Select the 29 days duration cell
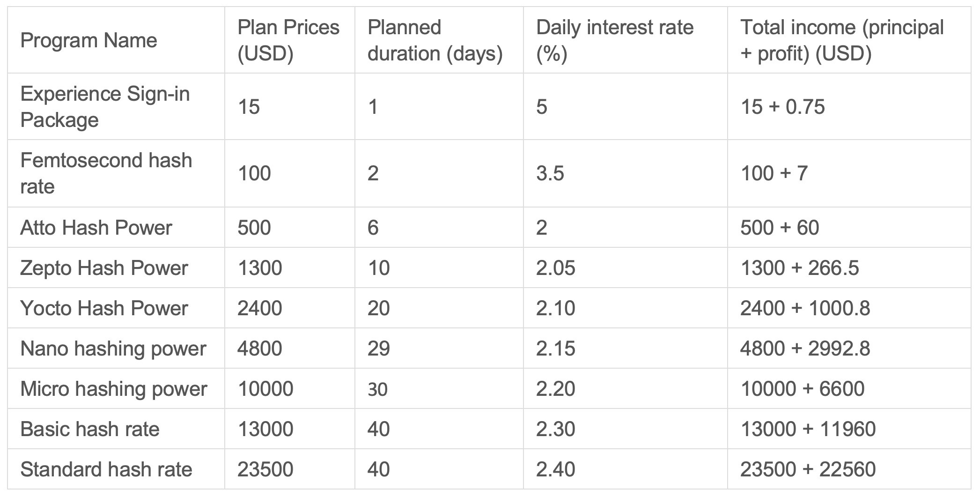This screenshot has width=980, height=497. (378, 349)
